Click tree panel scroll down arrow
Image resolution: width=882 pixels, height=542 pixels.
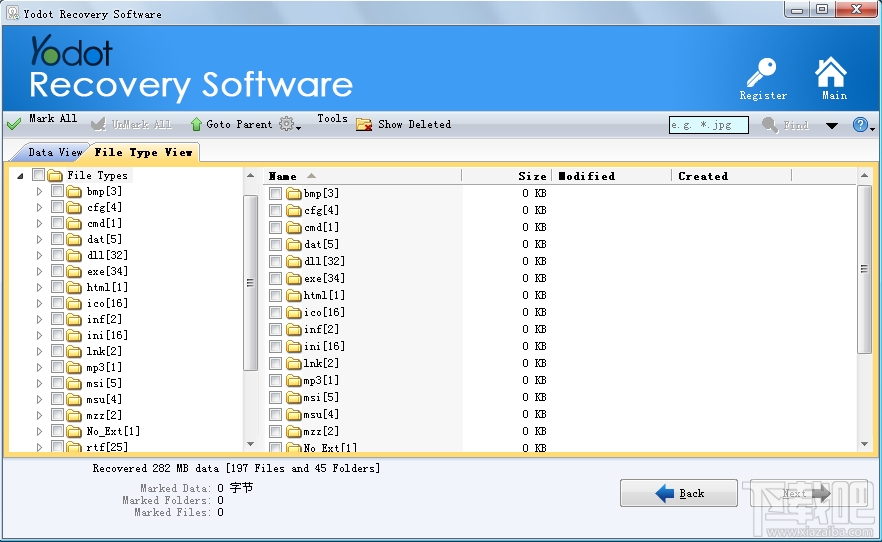[250, 444]
